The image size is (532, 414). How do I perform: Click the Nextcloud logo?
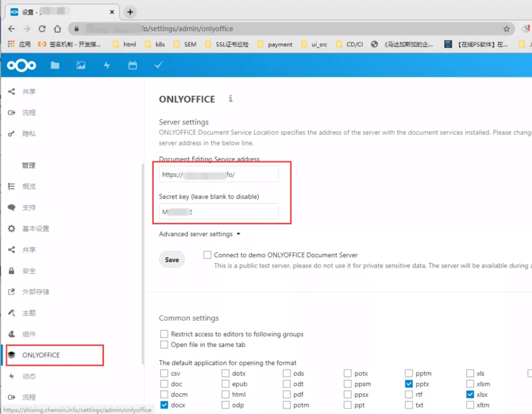pos(21,65)
